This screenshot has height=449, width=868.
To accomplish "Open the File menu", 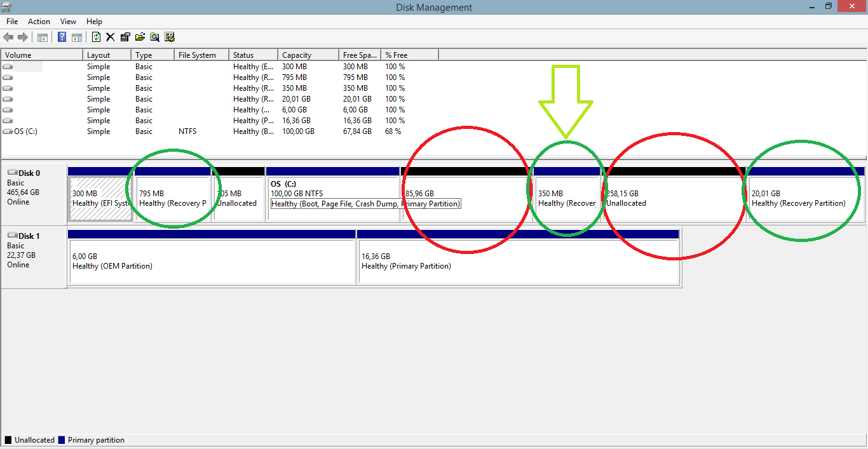I will pos(12,22).
